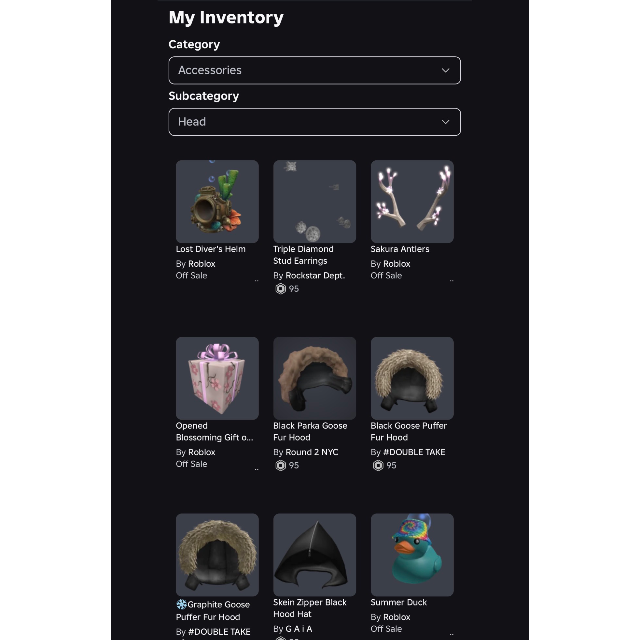Open the Opened Blossoming Gift thumbnail
This screenshot has height=640, width=640.
coord(217,378)
